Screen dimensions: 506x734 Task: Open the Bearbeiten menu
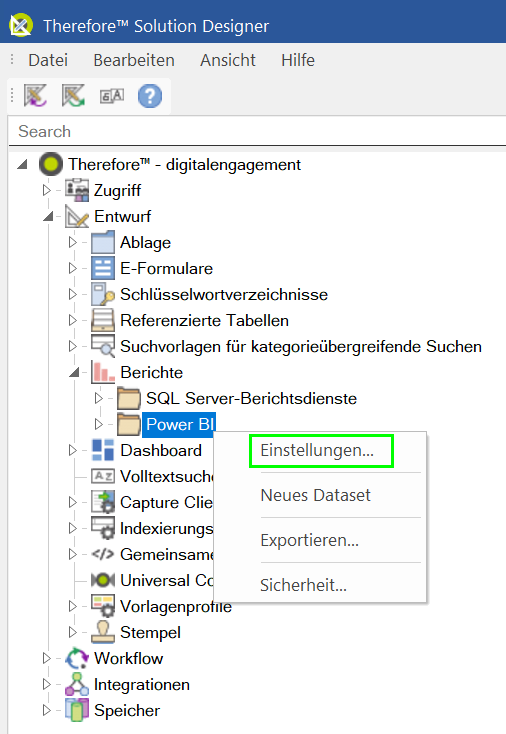click(134, 60)
